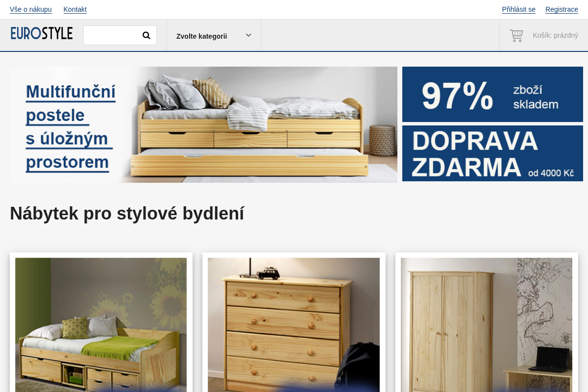
Task: Open the pine chest of drawers product photo
Action: (x=294, y=324)
